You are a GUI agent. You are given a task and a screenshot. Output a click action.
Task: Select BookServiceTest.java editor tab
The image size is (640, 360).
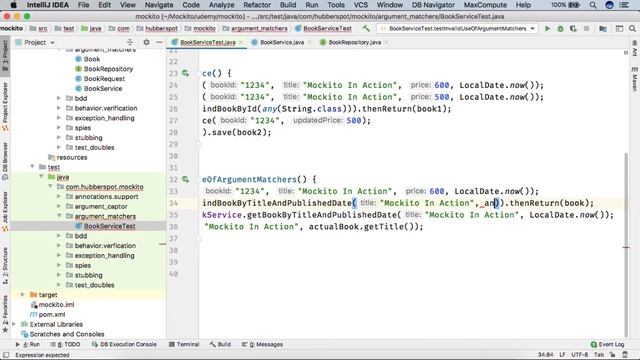click(207, 42)
